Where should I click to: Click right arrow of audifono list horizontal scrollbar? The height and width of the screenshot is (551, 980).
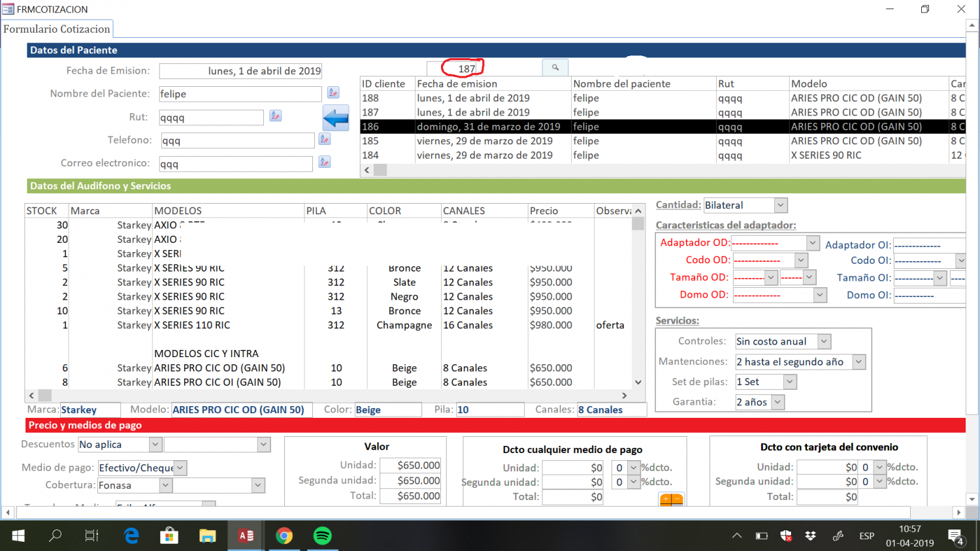pyautogui.click(x=625, y=396)
